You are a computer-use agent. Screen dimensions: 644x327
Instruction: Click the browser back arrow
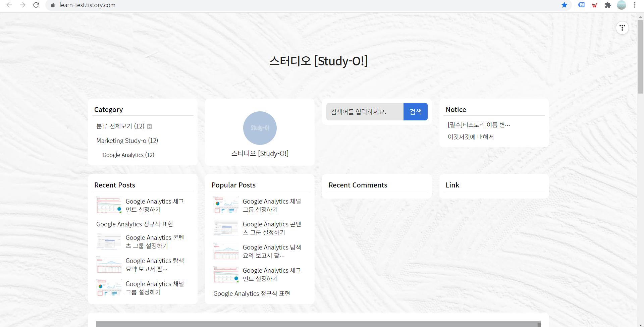(9, 5)
